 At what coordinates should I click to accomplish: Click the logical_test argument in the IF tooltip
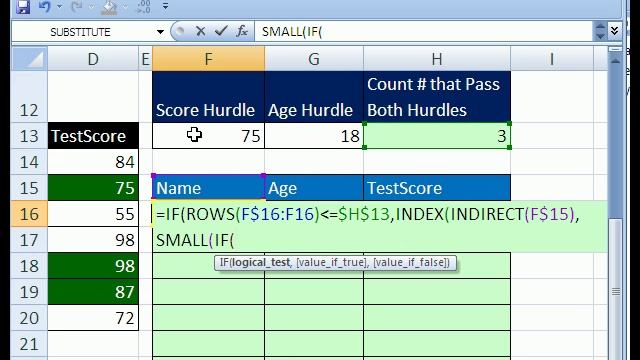click(260, 262)
